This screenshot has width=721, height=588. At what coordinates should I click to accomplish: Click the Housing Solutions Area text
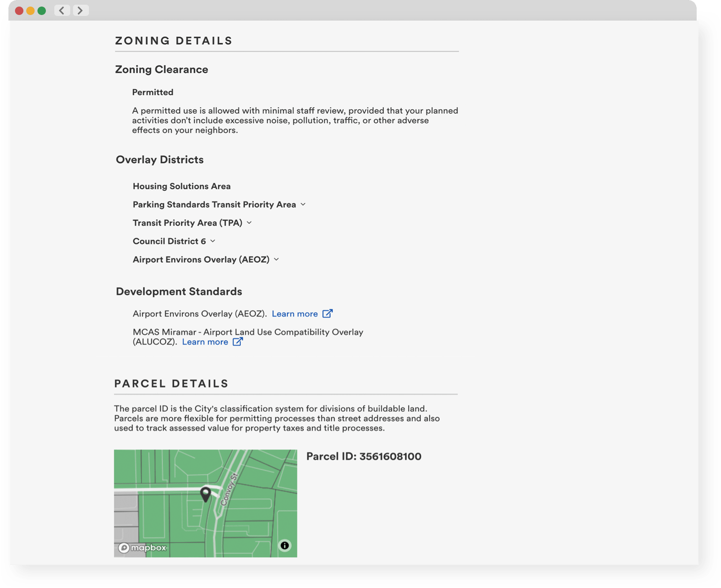182,186
